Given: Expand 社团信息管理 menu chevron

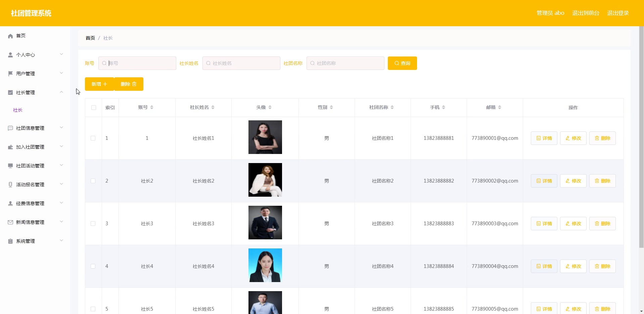Looking at the screenshot, I should tap(61, 127).
